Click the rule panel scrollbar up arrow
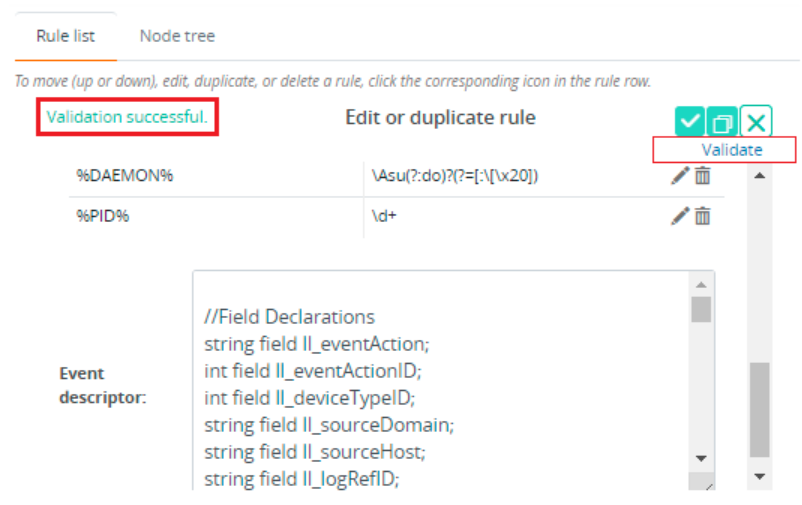 [x=759, y=177]
